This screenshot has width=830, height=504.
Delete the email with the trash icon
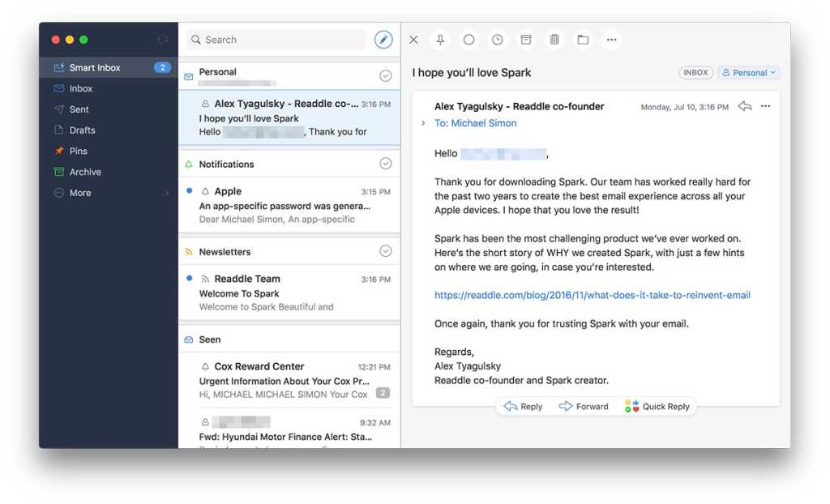pyautogui.click(x=554, y=40)
